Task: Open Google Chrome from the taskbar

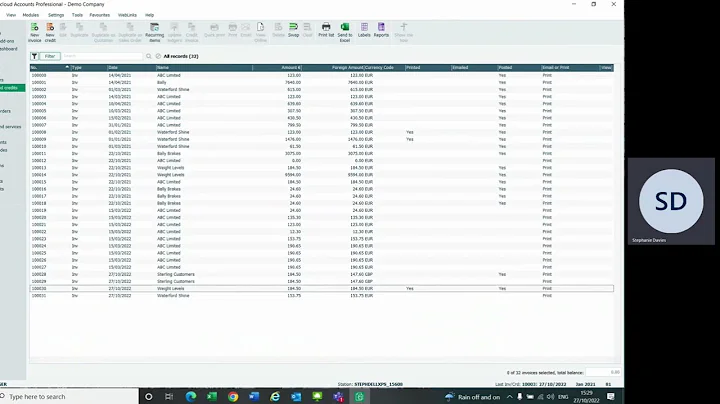Action: click(x=233, y=397)
